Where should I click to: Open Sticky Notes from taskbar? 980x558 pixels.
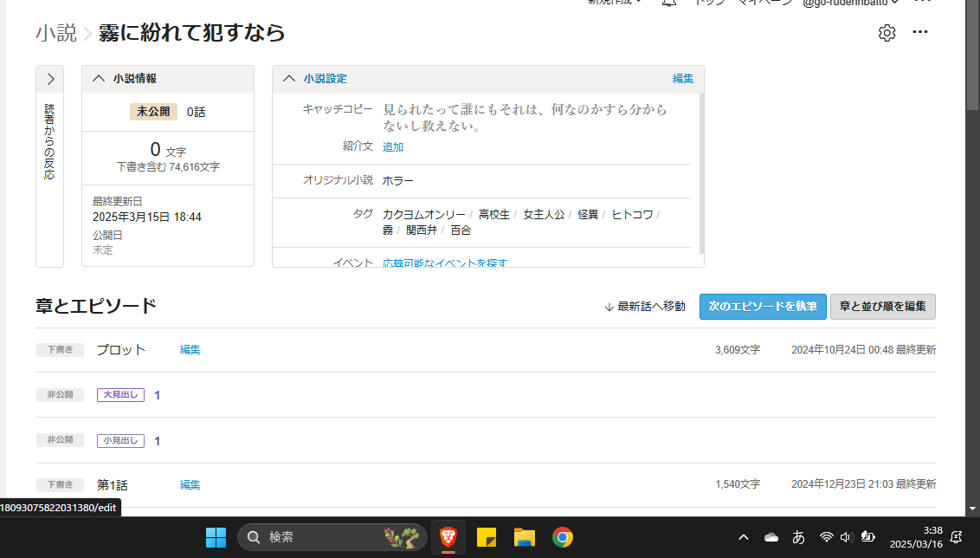(486, 538)
